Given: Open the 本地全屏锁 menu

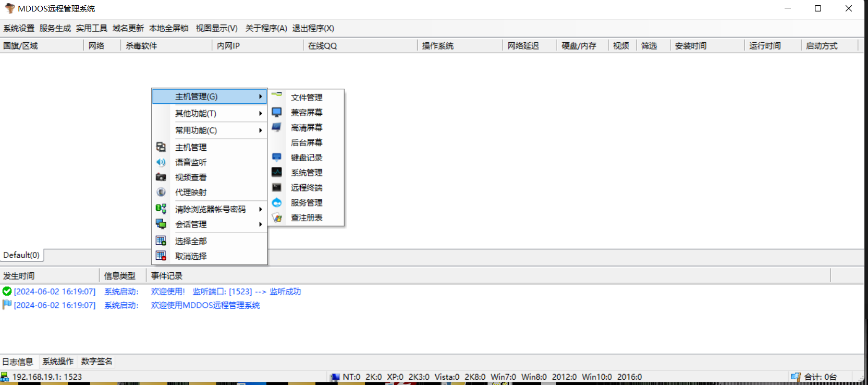Looking at the screenshot, I should pos(169,28).
